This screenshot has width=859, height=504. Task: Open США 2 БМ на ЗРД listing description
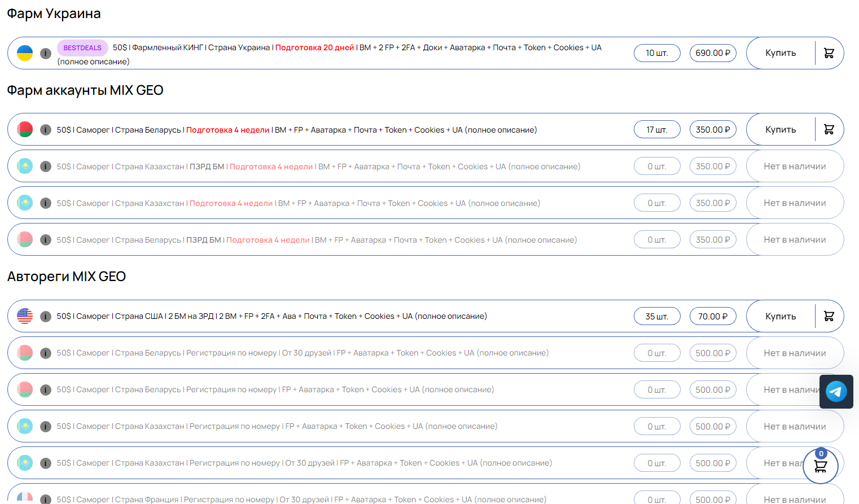[271, 316]
